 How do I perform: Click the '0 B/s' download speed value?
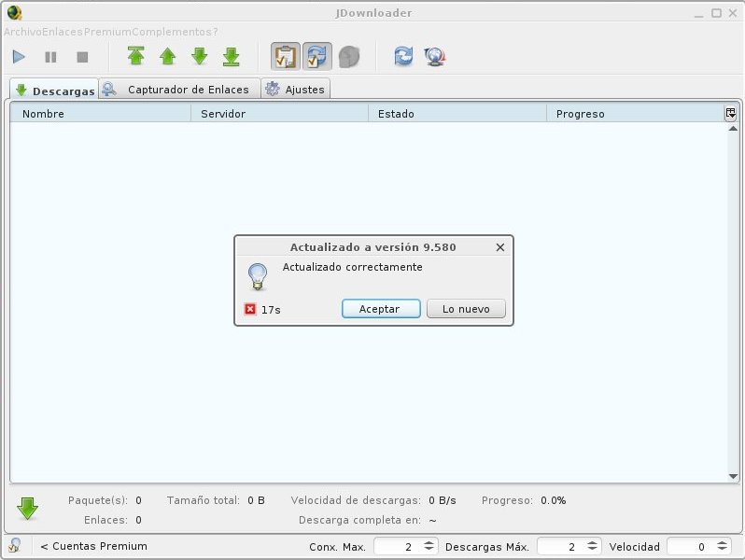(442, 500)
